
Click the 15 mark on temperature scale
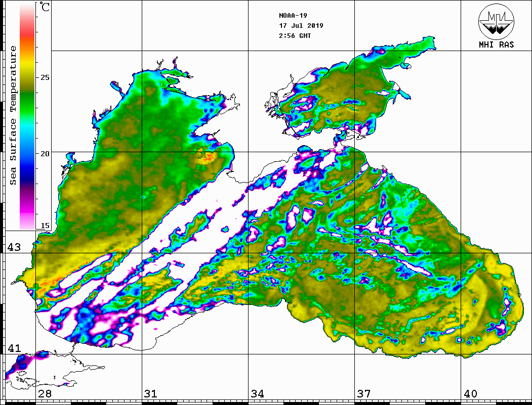[45, 226]
